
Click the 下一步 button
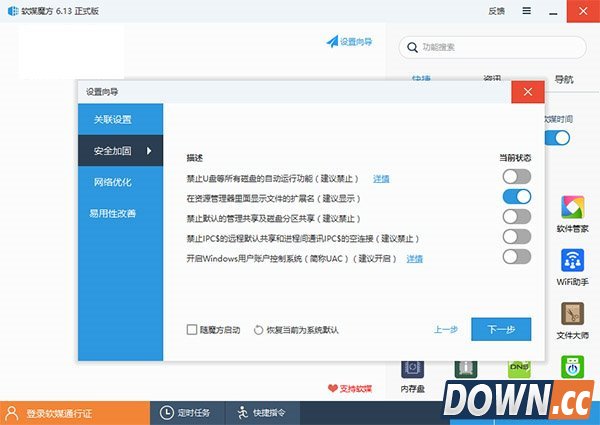(x=501, y=329)
